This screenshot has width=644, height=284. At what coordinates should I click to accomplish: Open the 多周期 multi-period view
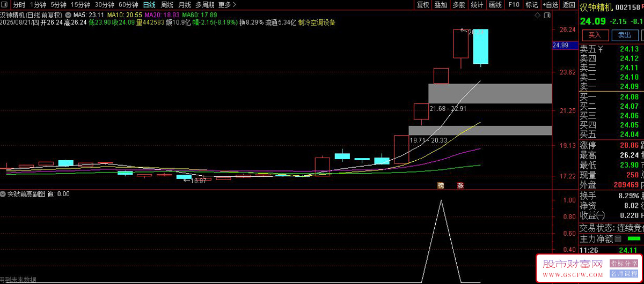coord(205,5)
